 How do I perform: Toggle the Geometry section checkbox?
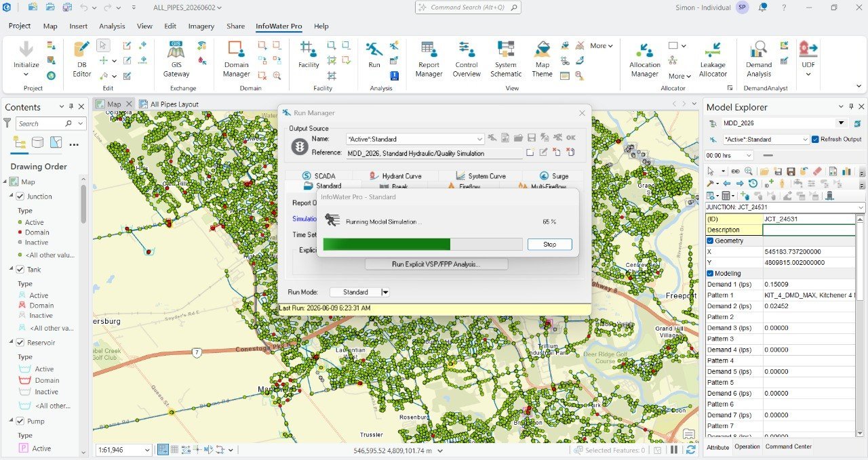tap(710, 241)
